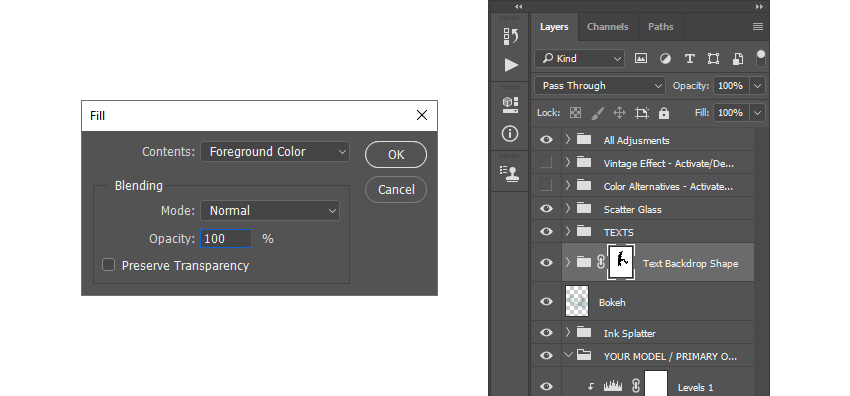Lock image pixels brush icon

click(597, 113)
